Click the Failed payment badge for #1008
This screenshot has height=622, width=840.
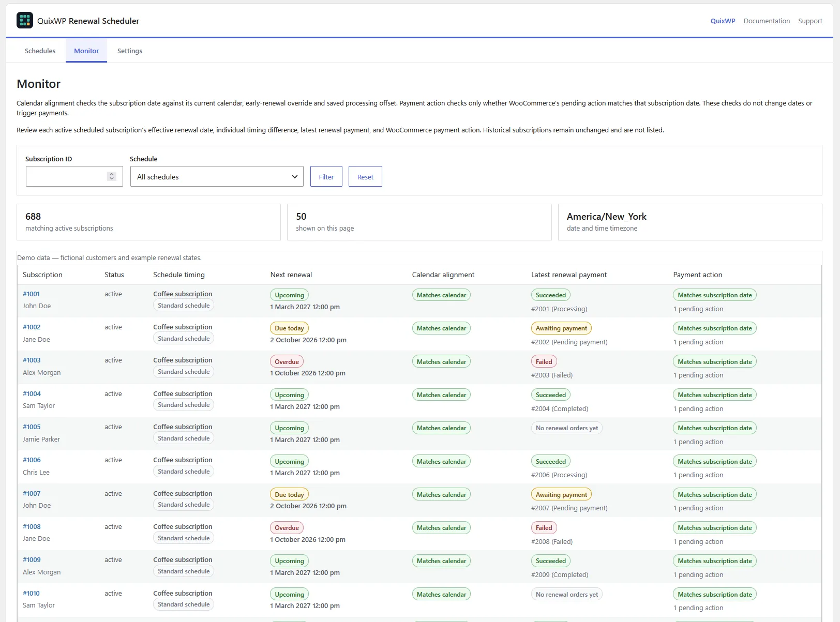pyautogui.click(x=544, y=528)
